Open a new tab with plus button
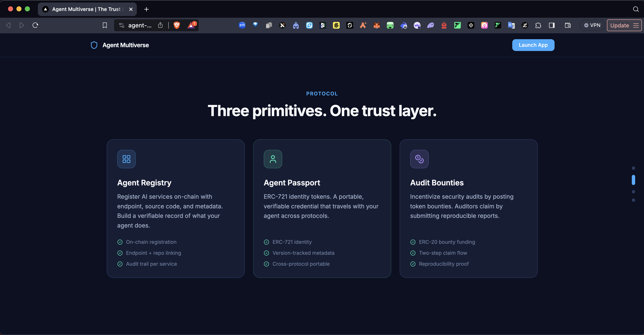Image resolution: width=644 pixels, height=335 pixels. (x=146, y=9)
